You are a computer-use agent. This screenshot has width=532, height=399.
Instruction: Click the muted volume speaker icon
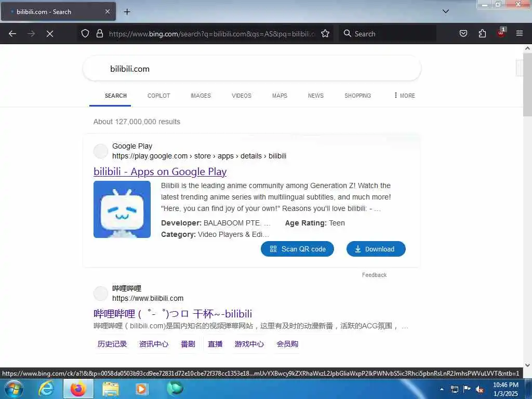480,390
